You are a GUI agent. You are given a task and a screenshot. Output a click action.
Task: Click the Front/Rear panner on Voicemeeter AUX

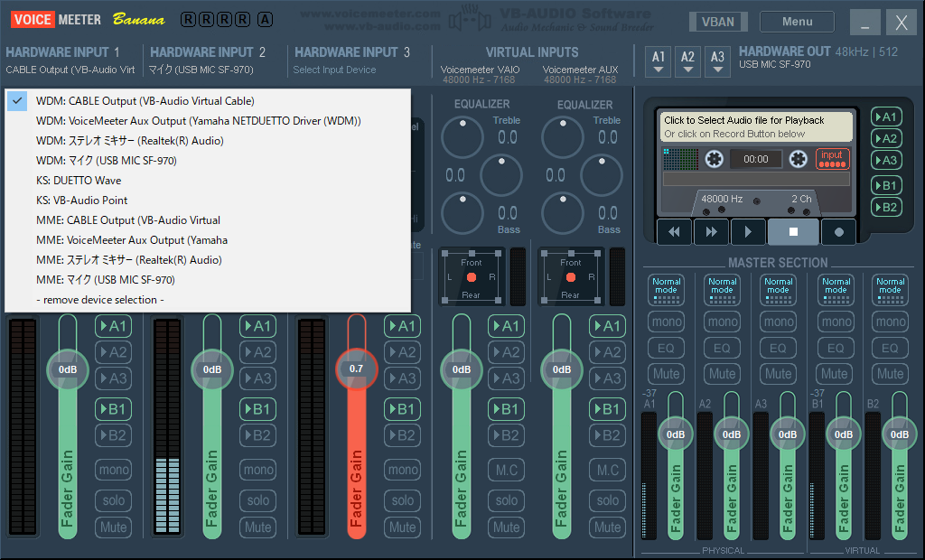571,276
